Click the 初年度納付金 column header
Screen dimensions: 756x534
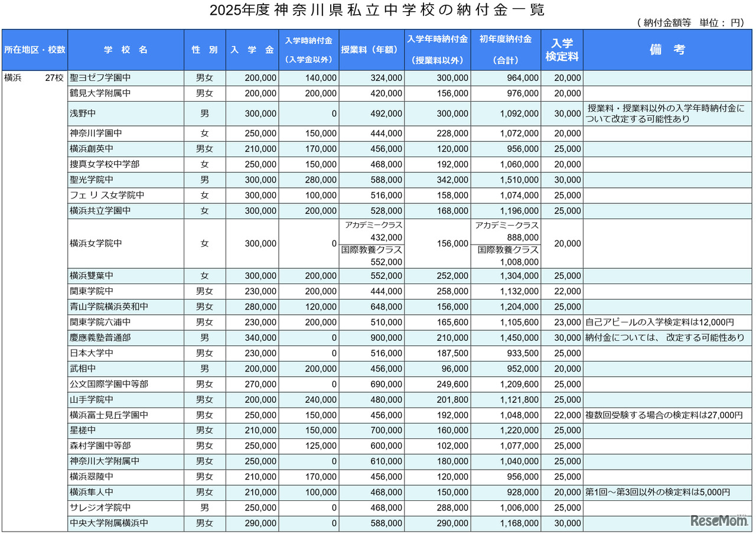tap(506, 50)
